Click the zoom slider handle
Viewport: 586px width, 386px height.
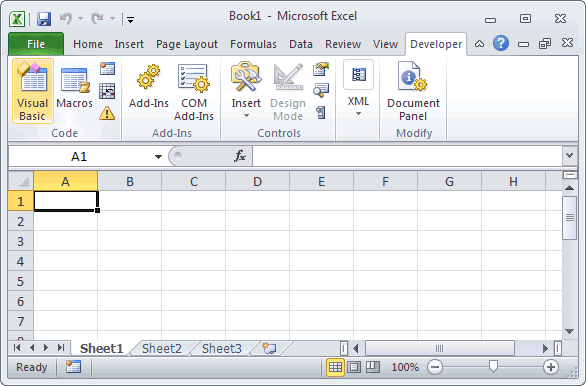click(x=493, y=367)
